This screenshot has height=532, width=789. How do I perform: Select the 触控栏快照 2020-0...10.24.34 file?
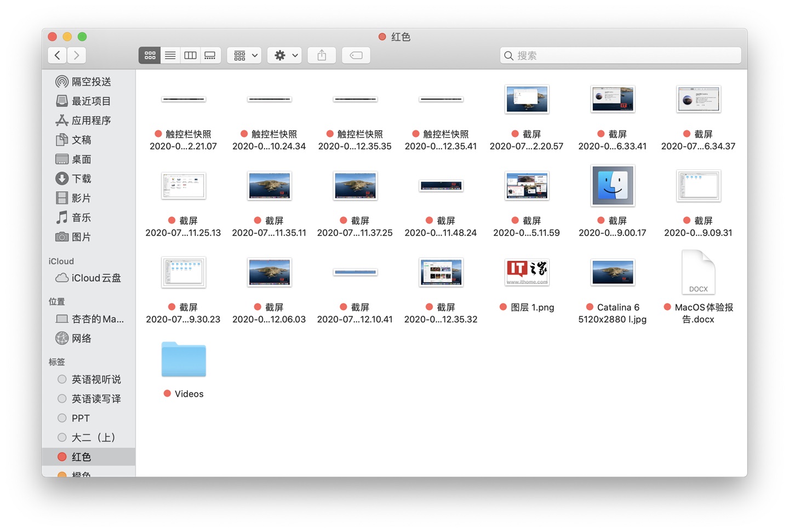coord(269,99)
